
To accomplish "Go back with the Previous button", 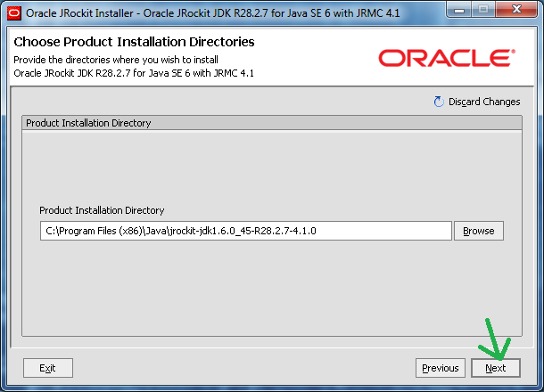I will pyautogui.click(x=440, y=368).
